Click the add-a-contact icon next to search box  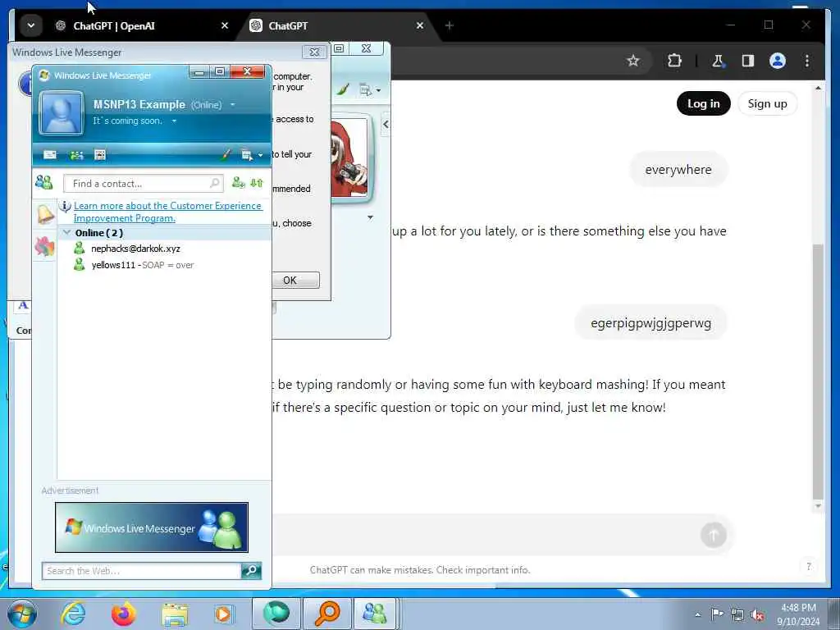238,183
